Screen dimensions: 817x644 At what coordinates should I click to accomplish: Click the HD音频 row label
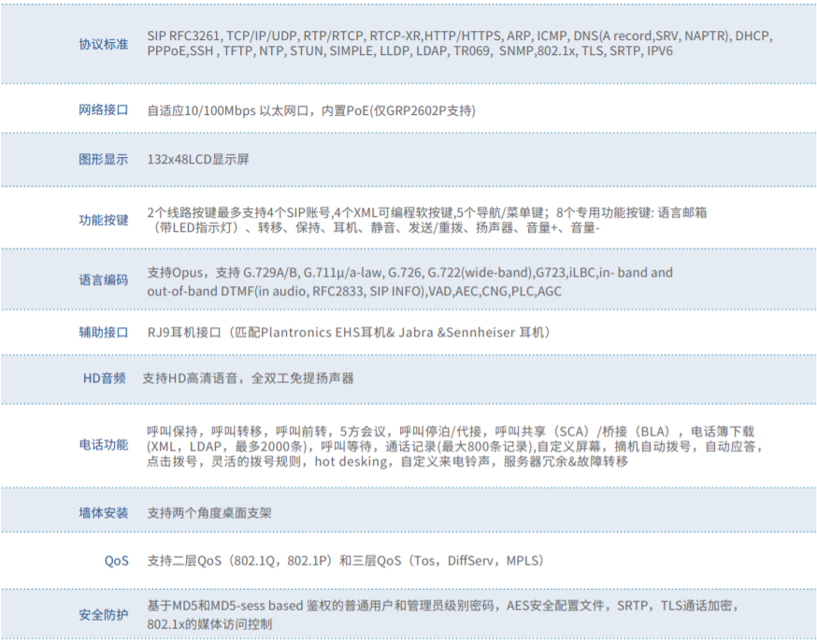[104, 378]
